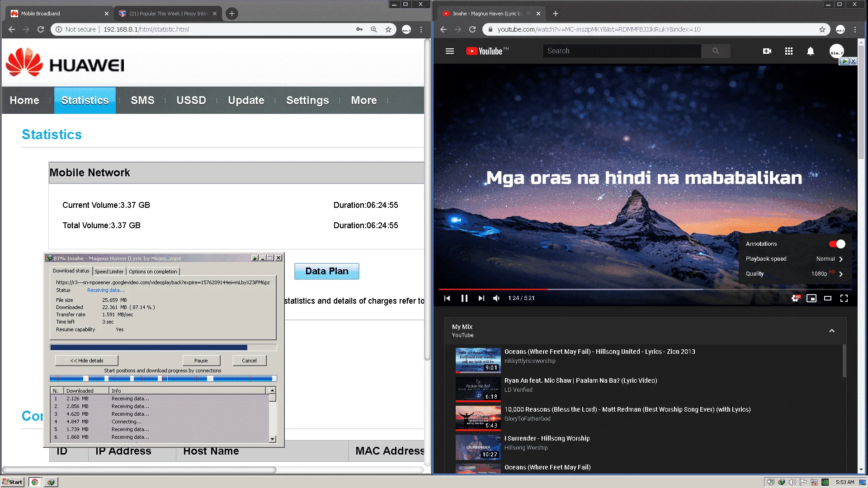Click the player settings gear icon
The width and height of the screenshot is (868, 488).
click(795, 298)
